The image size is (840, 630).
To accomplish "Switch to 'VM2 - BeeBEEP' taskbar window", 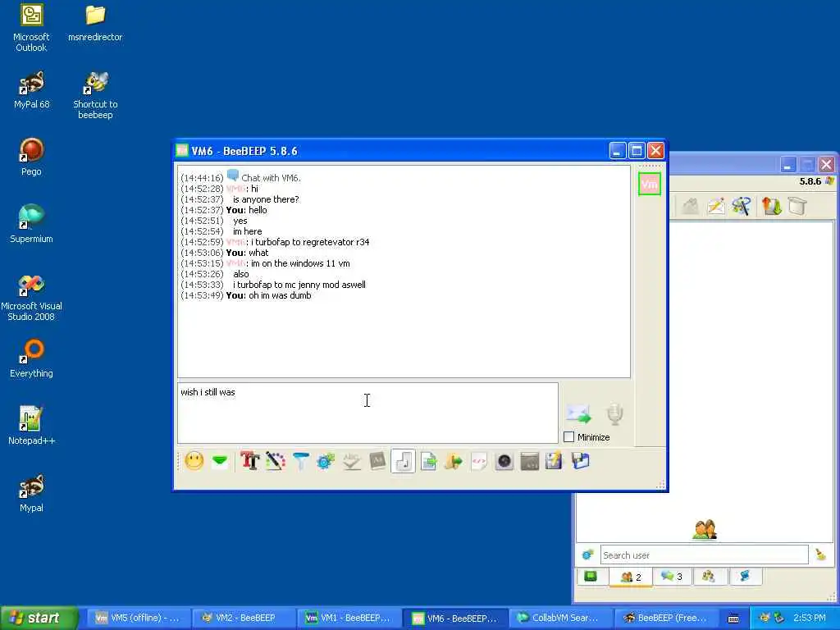I will (242, 618).
